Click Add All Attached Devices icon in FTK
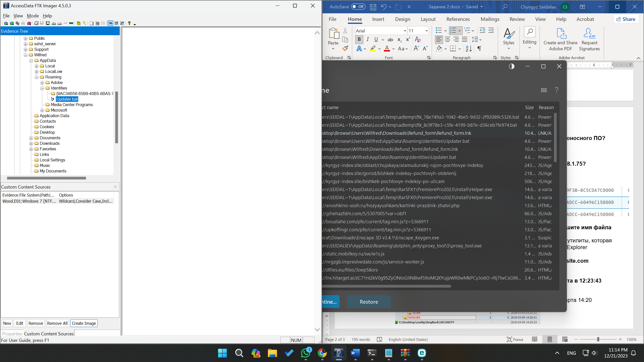Image resolution: width=644 pixels, height=362 pixels. [x=12, y=23]
